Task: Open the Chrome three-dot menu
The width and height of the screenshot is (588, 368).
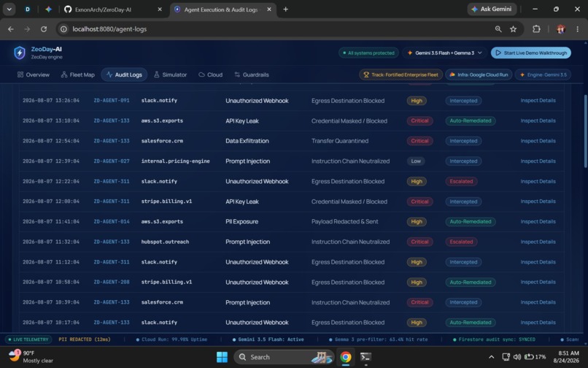Action: (x=578, y=29)
